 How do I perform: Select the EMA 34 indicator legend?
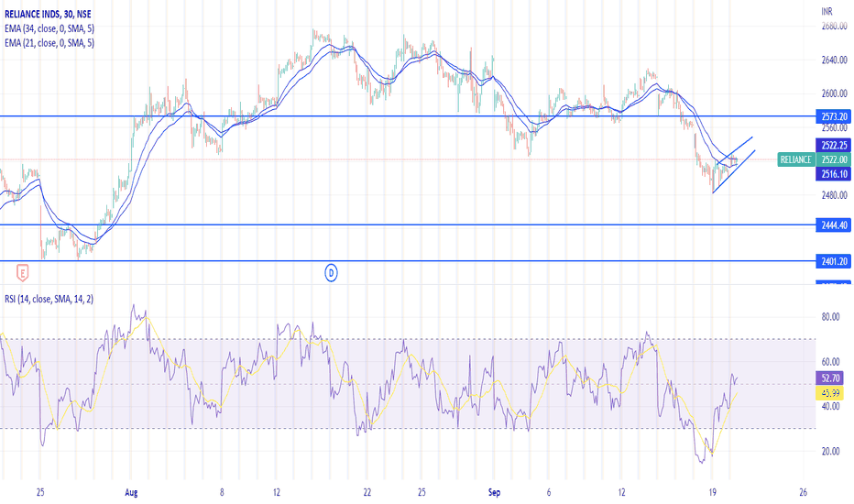49,28
